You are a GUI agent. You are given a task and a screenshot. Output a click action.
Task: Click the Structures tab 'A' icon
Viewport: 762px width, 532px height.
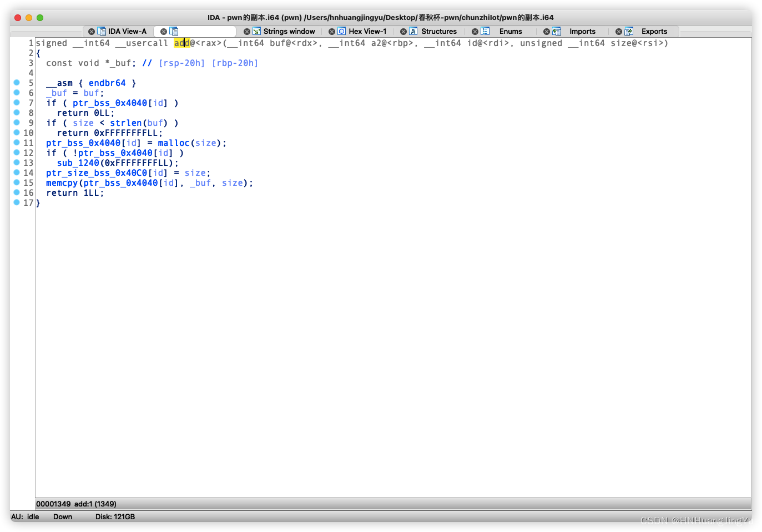coord(413,32)
